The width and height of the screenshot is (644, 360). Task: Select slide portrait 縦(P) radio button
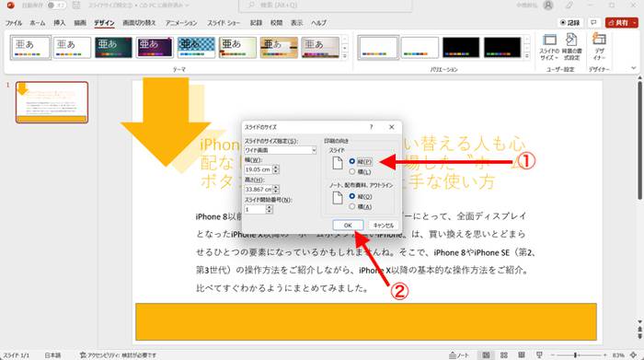tap(352, 161)
